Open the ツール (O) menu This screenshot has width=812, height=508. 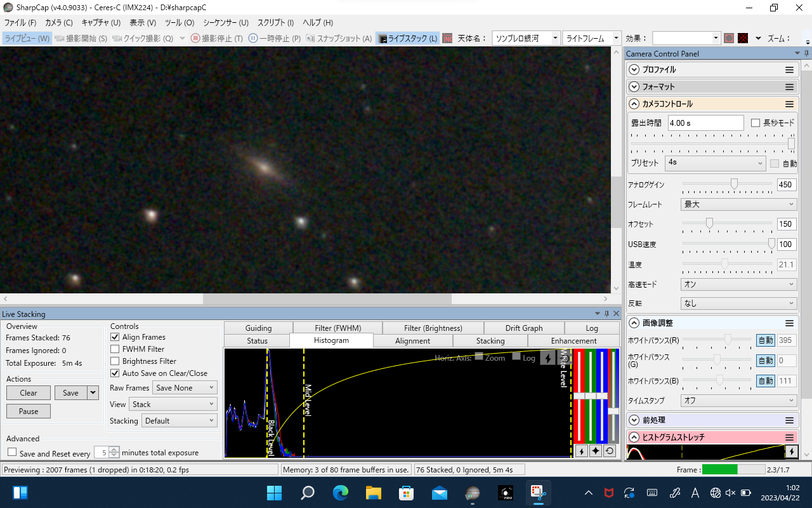(x=180, y=23)
